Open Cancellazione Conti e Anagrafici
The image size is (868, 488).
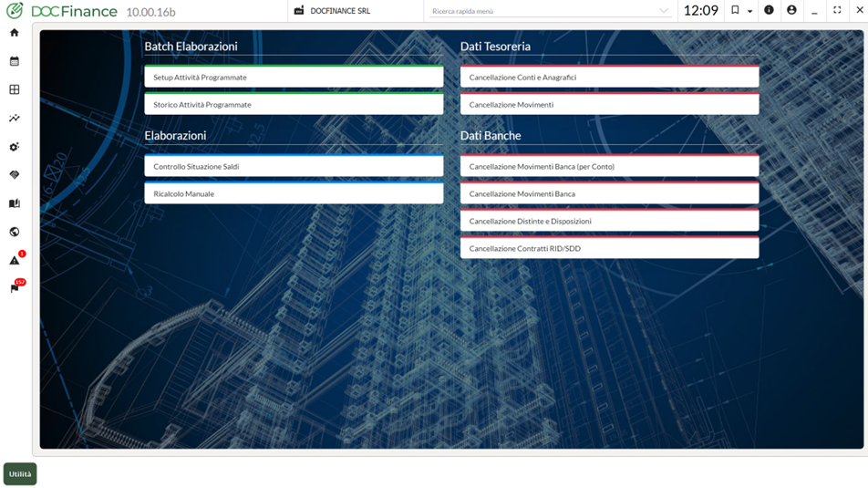point(609,77)
